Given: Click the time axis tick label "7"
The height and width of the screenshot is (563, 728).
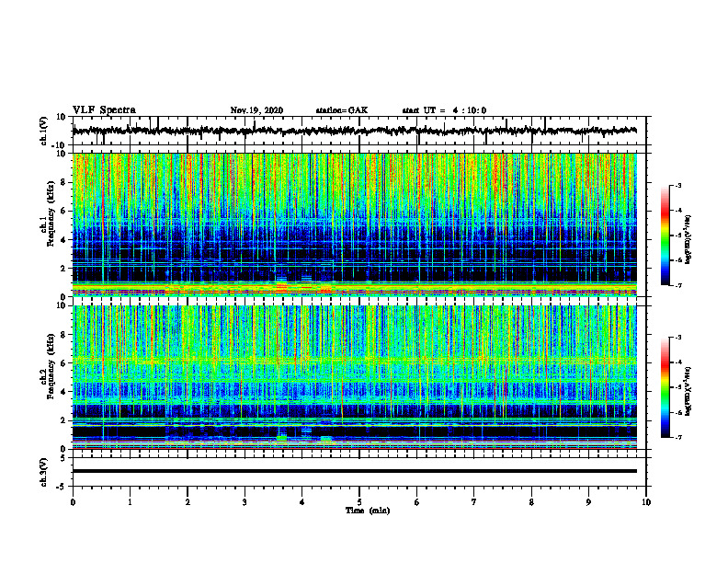Looking at the screenshot, I should [x=474, y=502].
